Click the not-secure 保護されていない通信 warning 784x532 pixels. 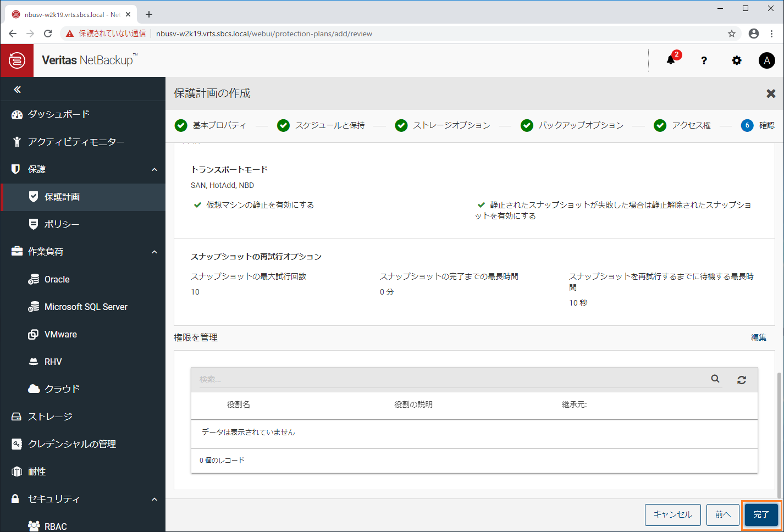pos(106,34)
